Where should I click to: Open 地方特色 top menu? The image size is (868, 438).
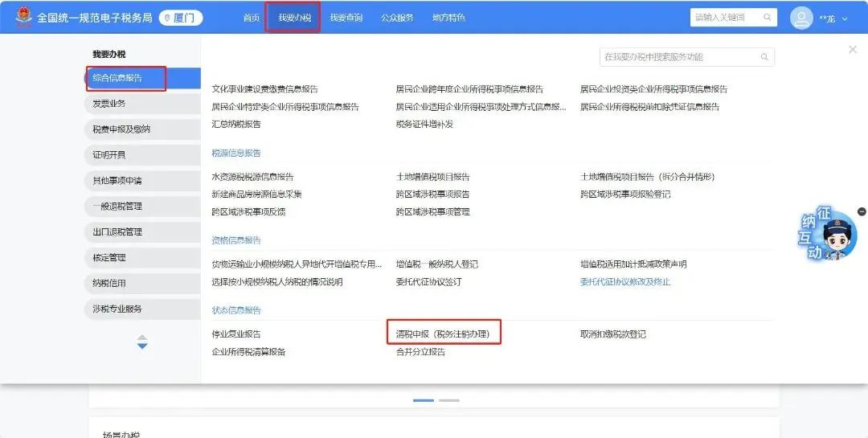(x=449, y=18)
